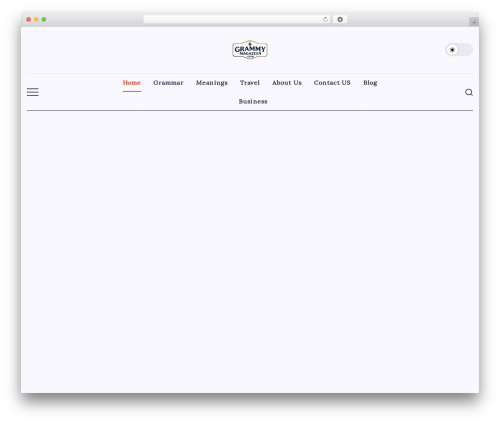Minimize window using the yellow button

tap(36, 19)
